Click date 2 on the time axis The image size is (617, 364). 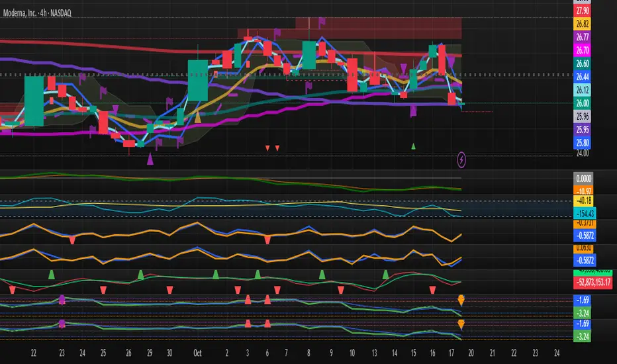coord(226,353)
